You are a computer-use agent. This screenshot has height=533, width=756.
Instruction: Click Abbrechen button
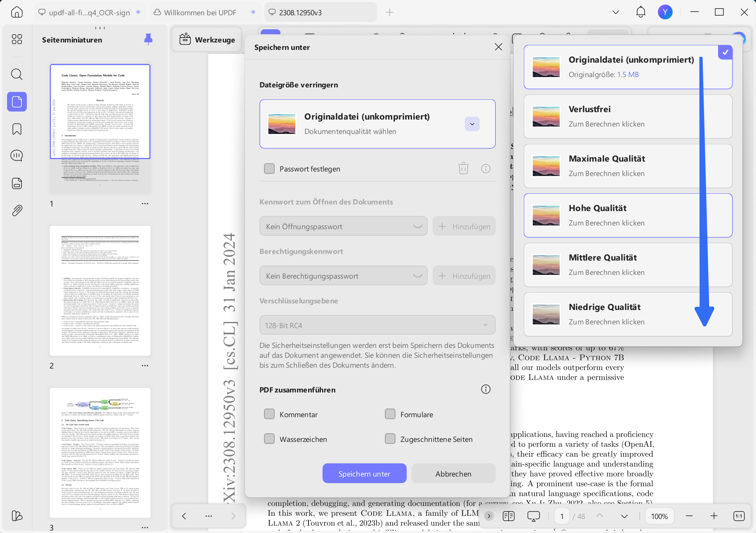[x=453, y=474]
